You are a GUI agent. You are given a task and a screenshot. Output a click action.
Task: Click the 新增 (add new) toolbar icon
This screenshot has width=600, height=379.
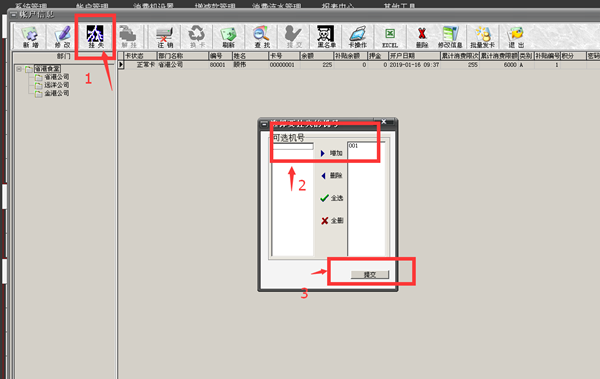(30, 37)
